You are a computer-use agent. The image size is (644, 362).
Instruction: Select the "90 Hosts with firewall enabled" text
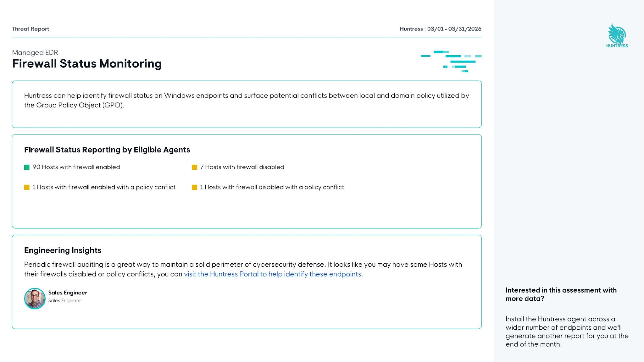(76, 167)
